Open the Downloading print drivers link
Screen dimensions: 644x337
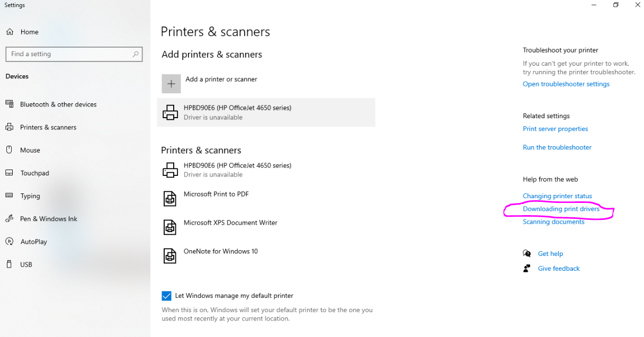click(x=561, y=209)
